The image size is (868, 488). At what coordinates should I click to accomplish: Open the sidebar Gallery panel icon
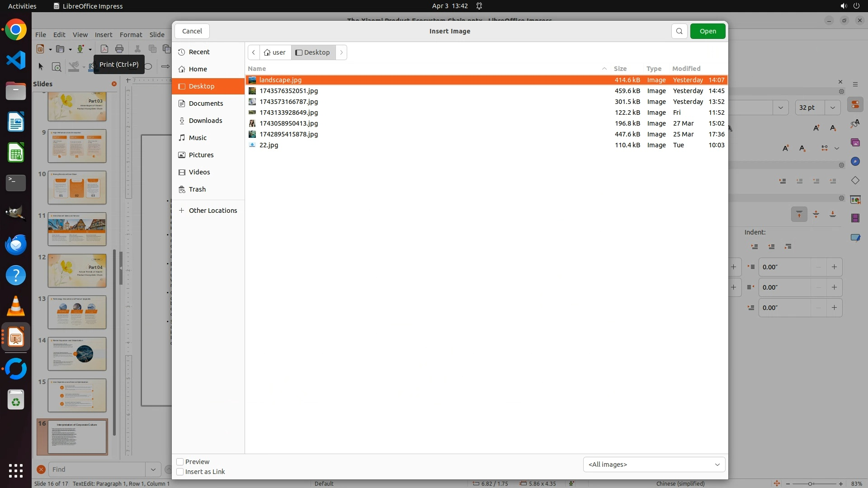click(x=855, y=143)
